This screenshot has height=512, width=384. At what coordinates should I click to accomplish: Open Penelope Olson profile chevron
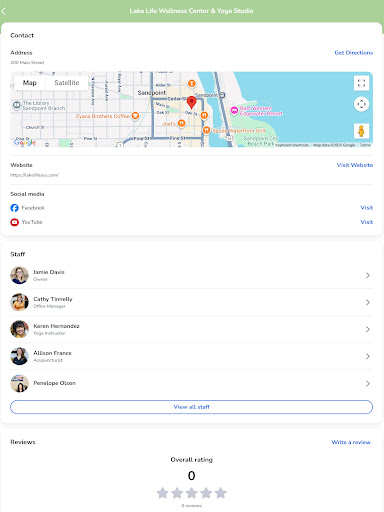point(368,383)
